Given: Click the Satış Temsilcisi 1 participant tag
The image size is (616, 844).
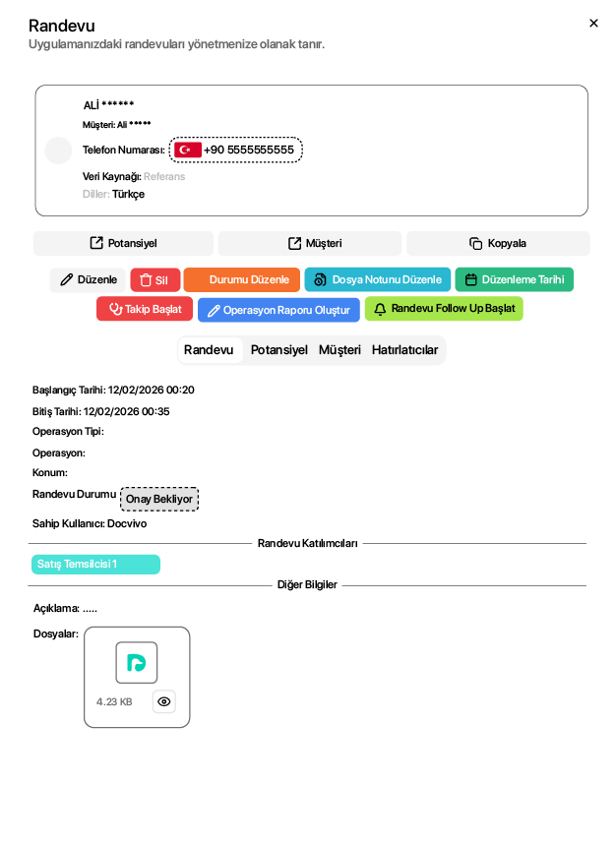Looking at the screenshot, I should [x=95, y=565].
